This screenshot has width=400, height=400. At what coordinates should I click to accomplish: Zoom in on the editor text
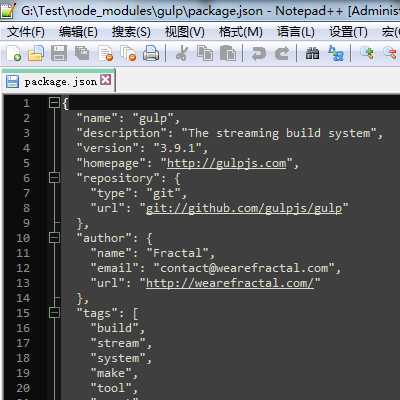coord(367,53)
